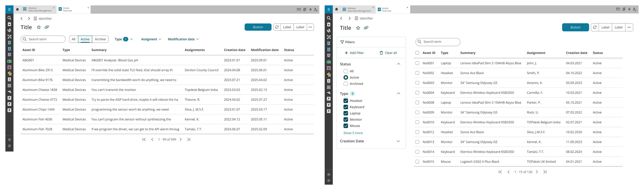Image resolution: width=644 pixels, height=190 pixels.
Task: Open the Type filter dropdown
Action: click(124, 39)
